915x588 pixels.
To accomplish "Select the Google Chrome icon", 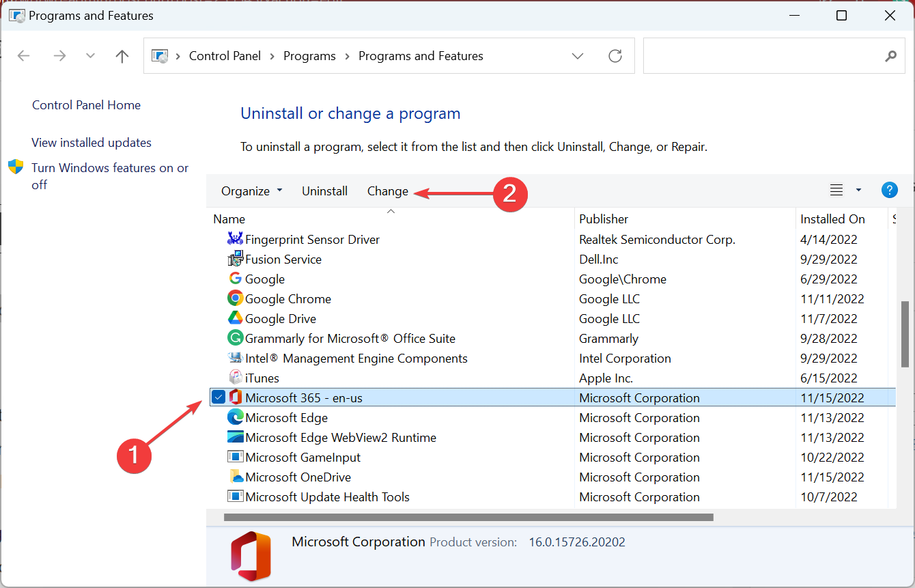I will tap(236, 298).
